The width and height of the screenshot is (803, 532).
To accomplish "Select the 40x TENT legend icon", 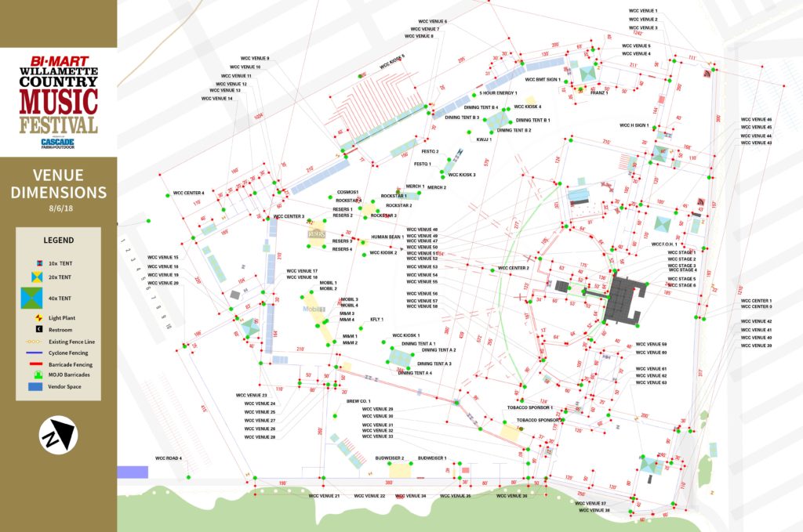I will pos(33,298).
